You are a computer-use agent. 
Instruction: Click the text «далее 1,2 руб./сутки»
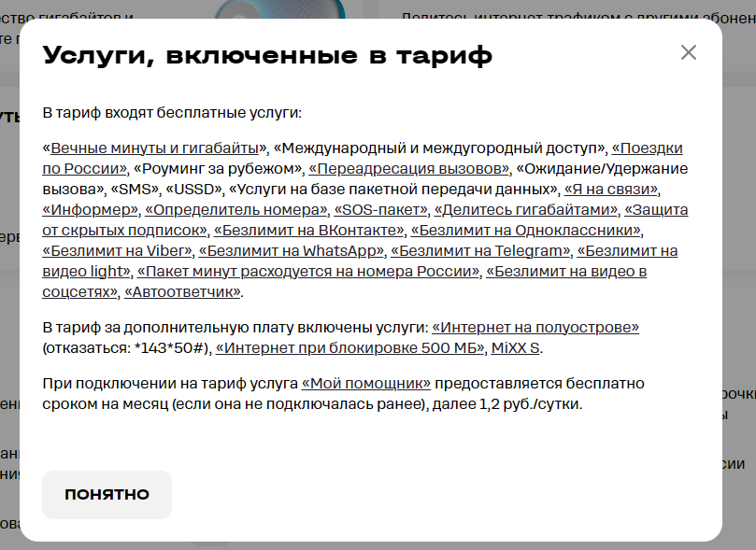point(507,404)
